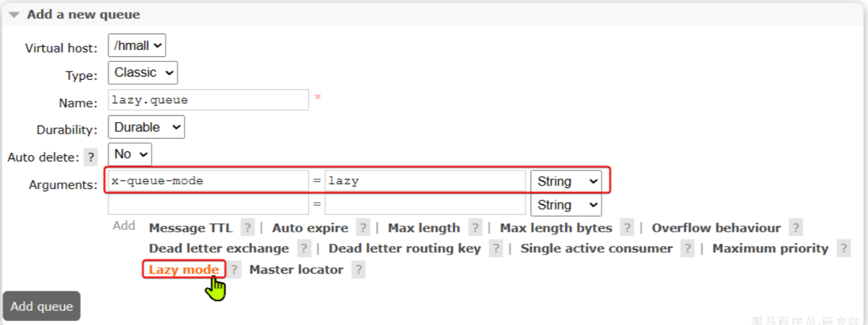Open the Durability dropdown
The width and height of the screenshot is (868, 325).
point(146,127)
